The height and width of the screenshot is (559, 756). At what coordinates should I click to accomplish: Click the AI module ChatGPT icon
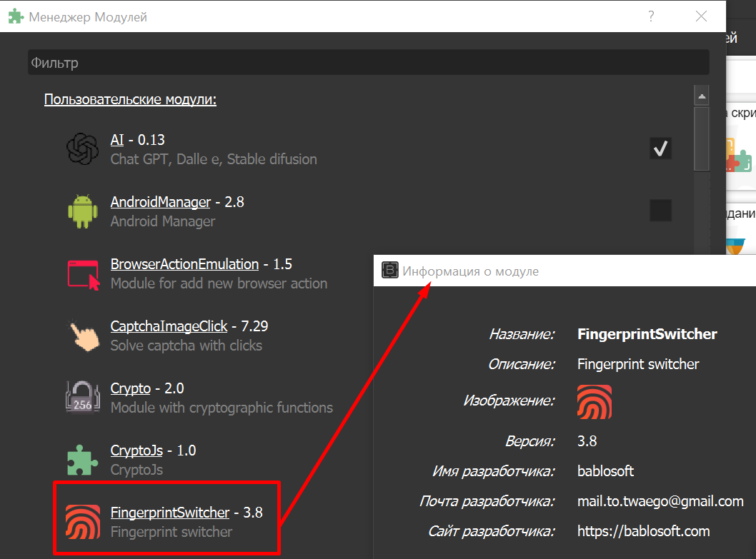click(82, 149)
